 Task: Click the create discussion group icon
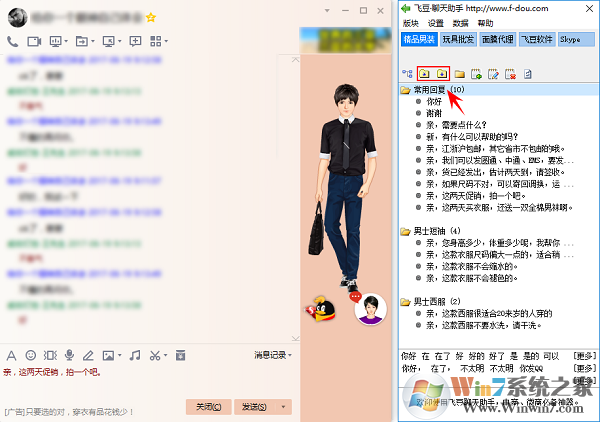pyautogui.click(x=135, y=41)
